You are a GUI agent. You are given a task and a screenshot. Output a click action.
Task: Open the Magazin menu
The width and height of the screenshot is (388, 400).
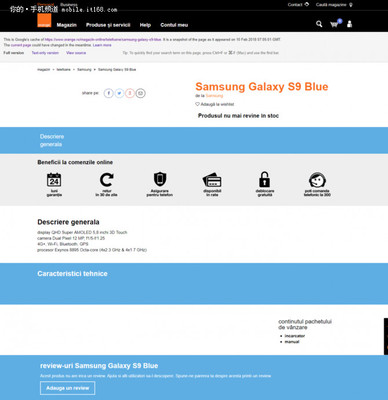tap(67, 25)
